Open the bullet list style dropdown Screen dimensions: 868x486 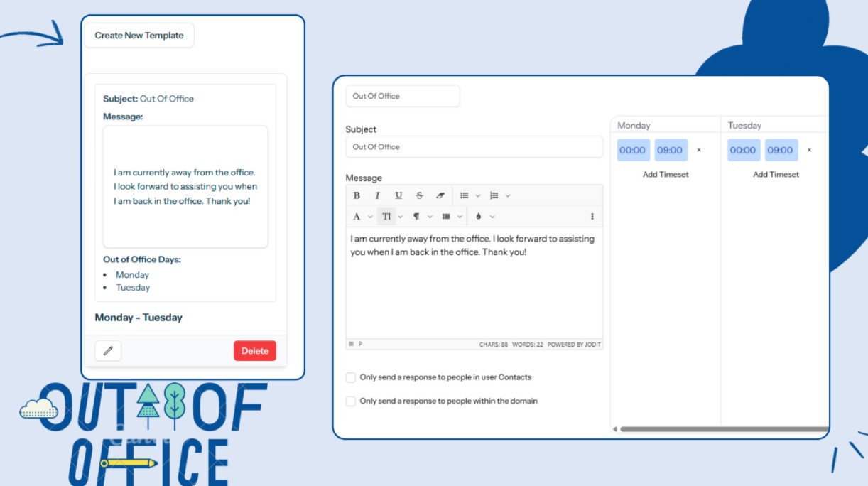(x=478, y=194)
